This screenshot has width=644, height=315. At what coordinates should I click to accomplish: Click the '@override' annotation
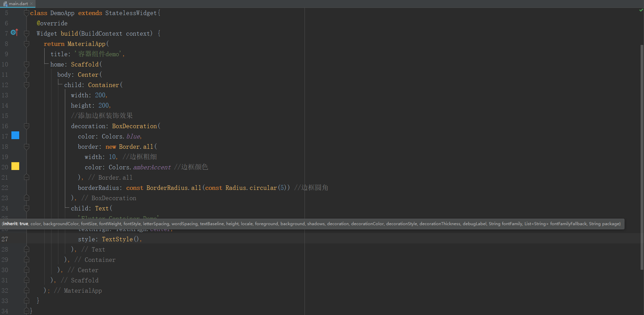coord(52,23)
